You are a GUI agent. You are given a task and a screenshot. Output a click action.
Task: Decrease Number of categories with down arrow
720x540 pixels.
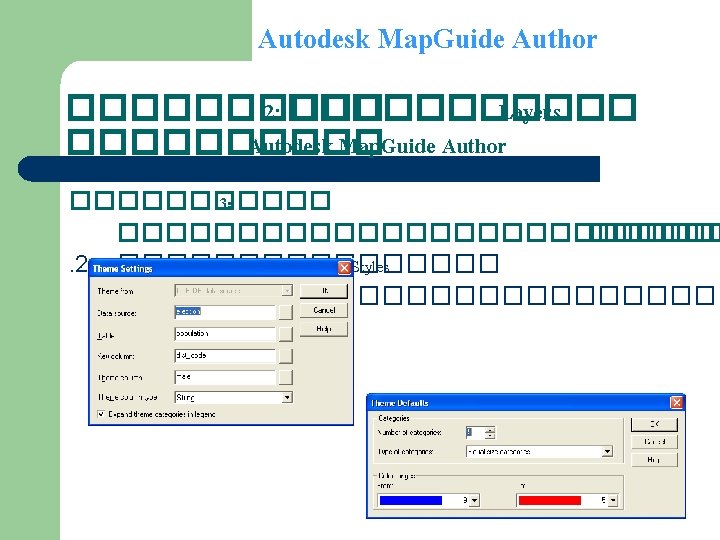click(x=490, y=436)
